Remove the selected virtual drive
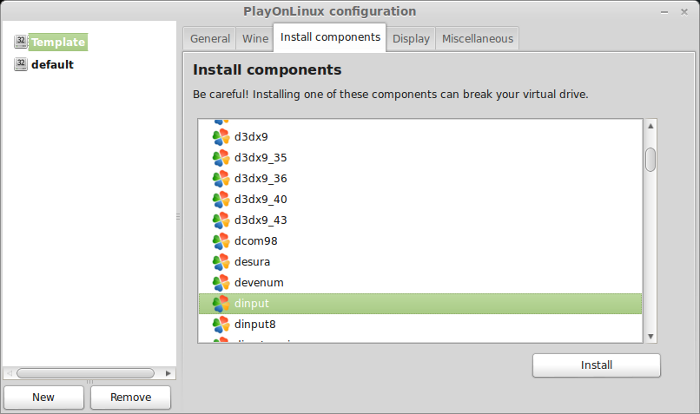The height and width of the screenshot is (414, 700). (130, 397)
